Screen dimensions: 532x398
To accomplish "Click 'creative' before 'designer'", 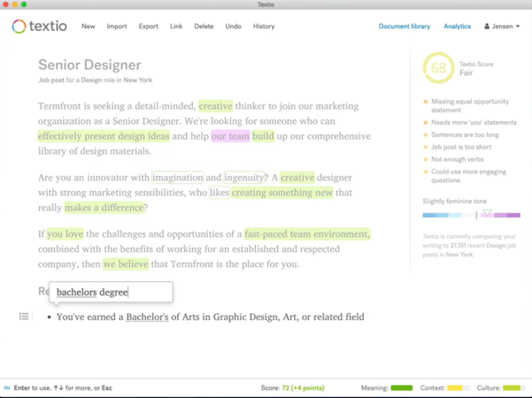I will pos(297,177).
